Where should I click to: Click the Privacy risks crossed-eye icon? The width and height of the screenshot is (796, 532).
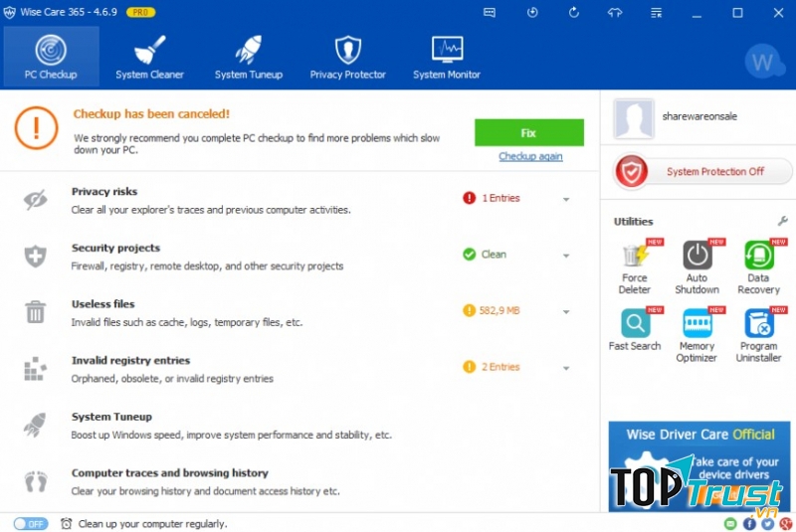tap(36, 200)
